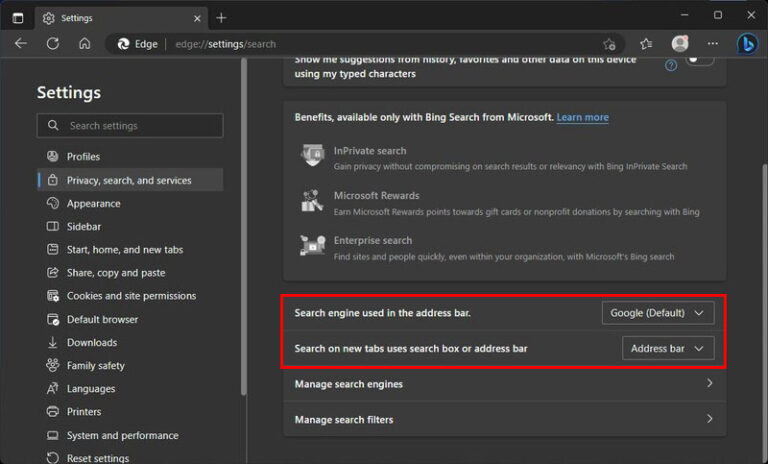Click the Enterprise search icon
The image size is (768, 464).
pyautogui.click(x=312, y=245)
